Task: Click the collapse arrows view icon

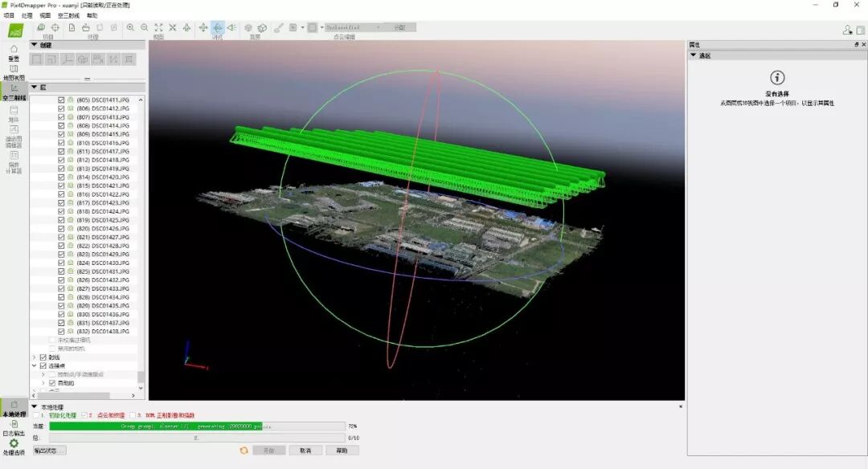Action: tap(172, 27)
